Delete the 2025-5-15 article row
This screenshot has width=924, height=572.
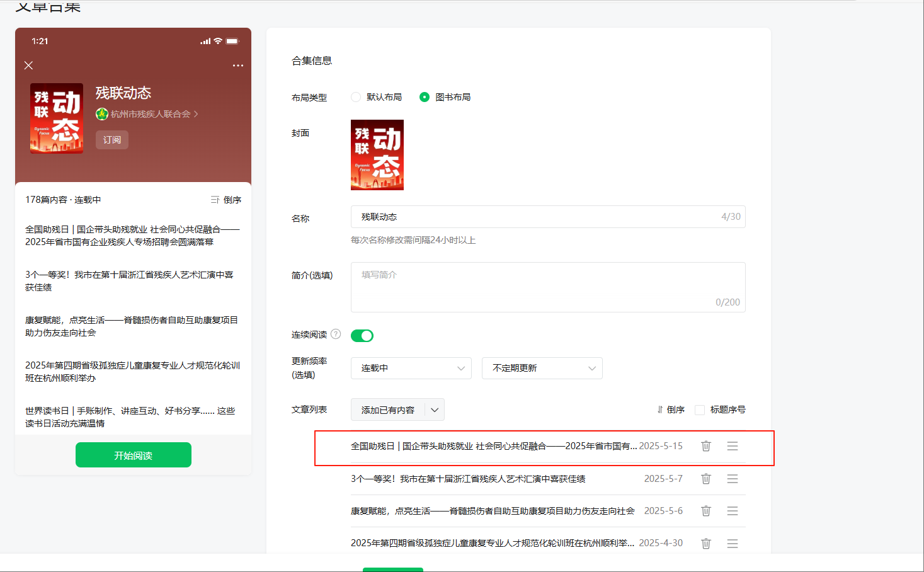706,446
